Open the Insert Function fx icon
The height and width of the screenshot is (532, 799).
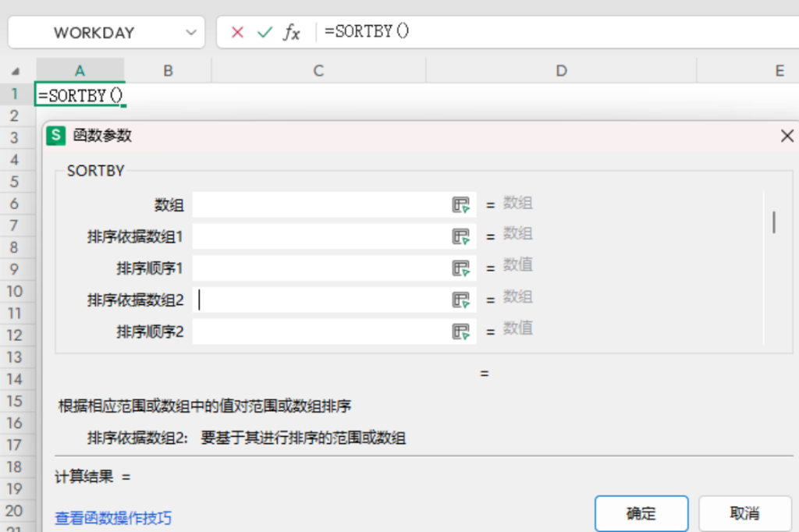[292, 32]
